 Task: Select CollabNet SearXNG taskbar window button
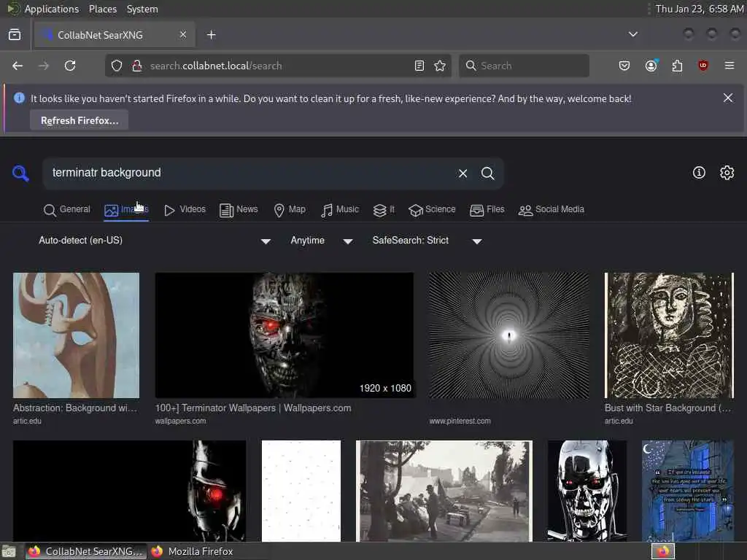86,551
